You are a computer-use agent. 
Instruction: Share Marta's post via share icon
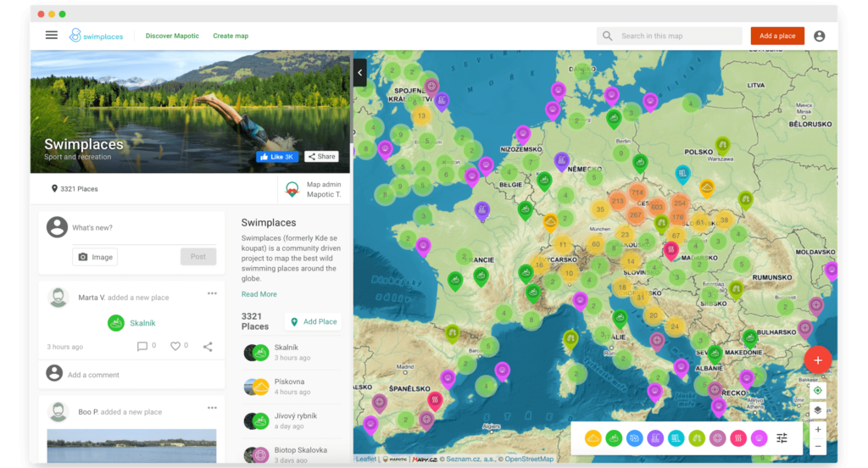click(x=208, y=347)
